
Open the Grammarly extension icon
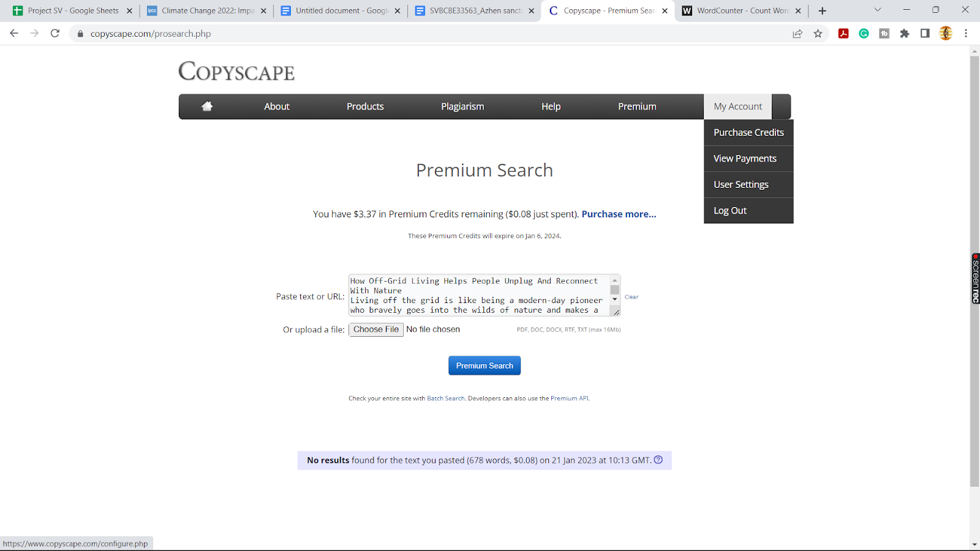tap(864, 34)
